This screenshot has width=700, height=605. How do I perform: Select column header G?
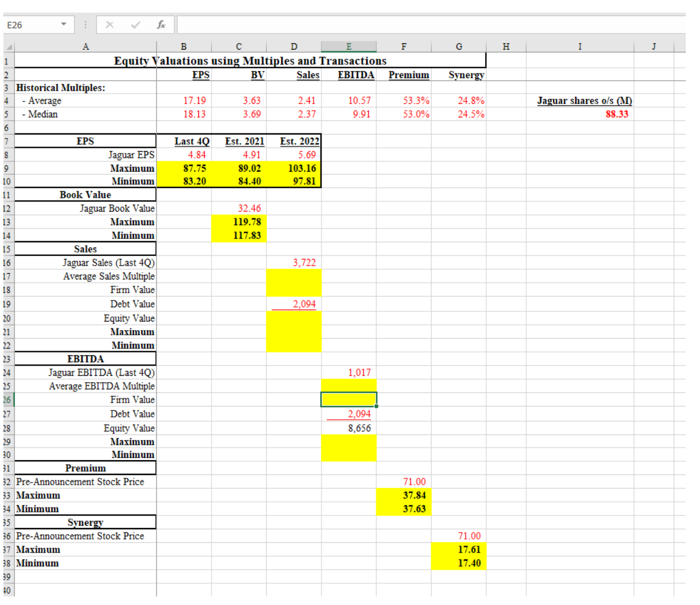click(x=459, y=46)
